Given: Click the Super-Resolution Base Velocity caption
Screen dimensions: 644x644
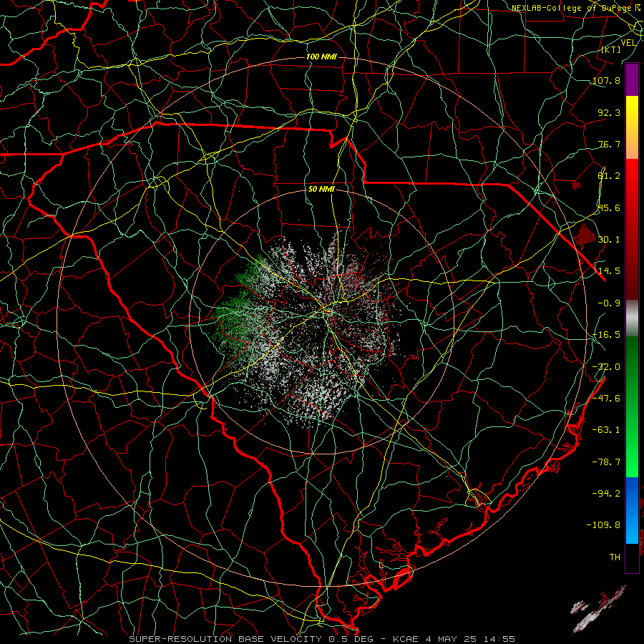Looking at the screenshot, I should [x=321, y=639].
